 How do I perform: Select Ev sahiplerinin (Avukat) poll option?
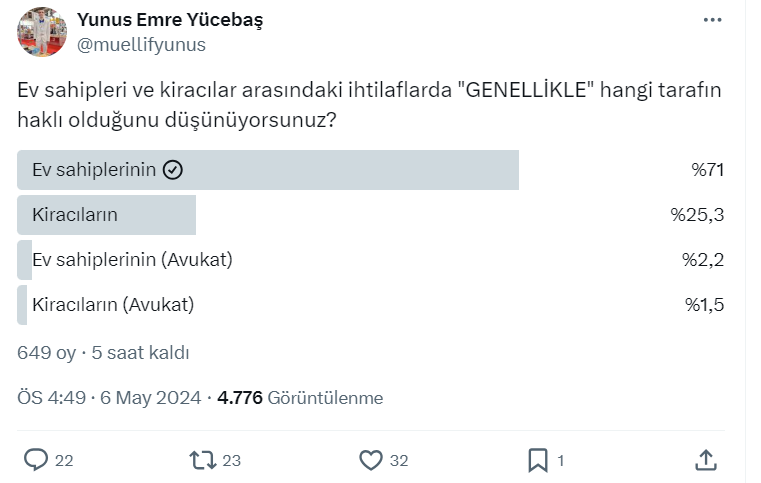pos(132,260)
